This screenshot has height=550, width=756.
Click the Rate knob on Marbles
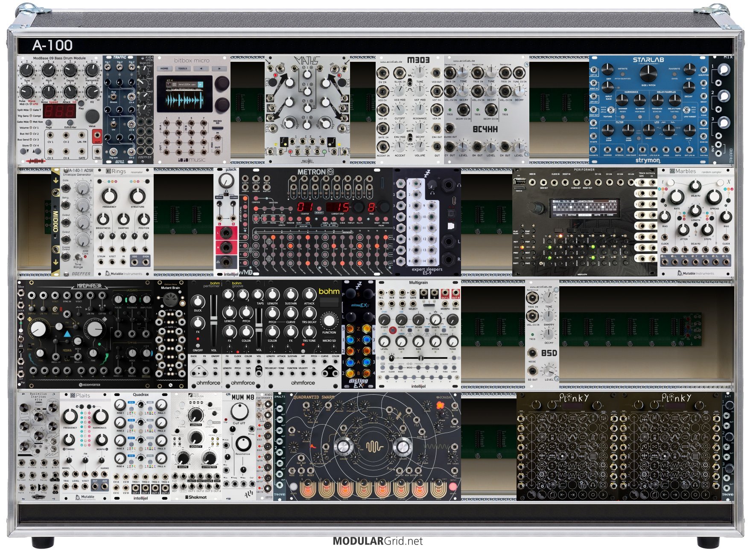tap(676, 197)
